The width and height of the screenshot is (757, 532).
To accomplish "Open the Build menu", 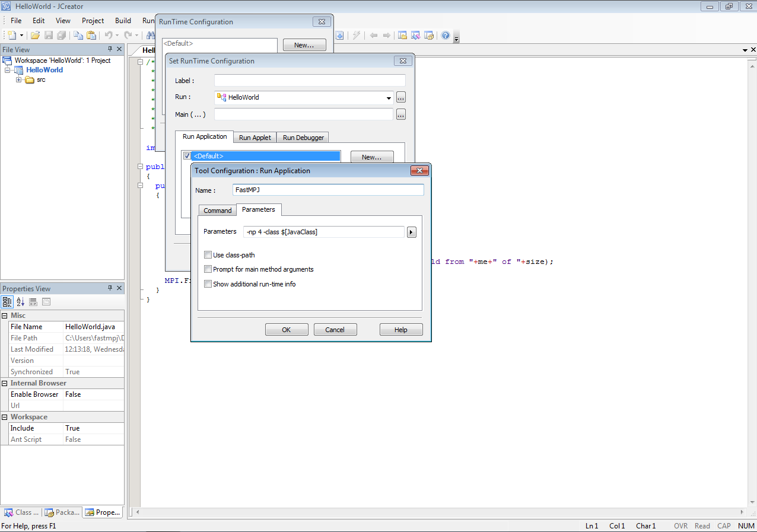I will [x=123, y=21].
